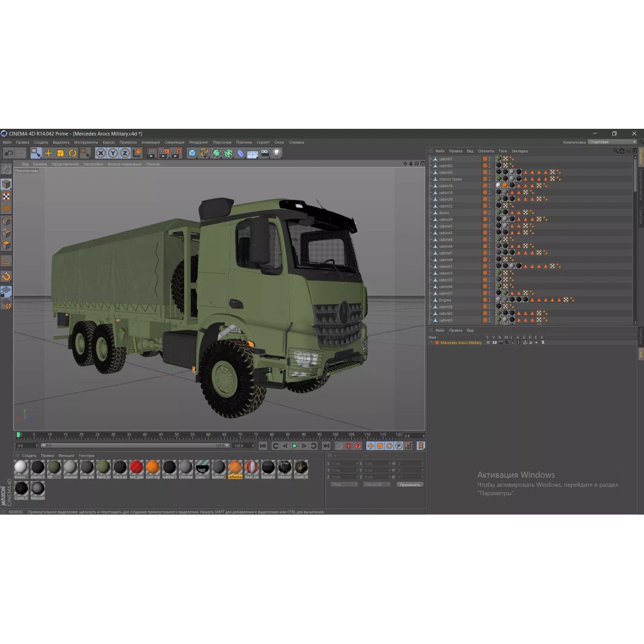644x644 pixels.
Task: Click the Undo arrow in the toolbar
Action: [x=8, y=153]
